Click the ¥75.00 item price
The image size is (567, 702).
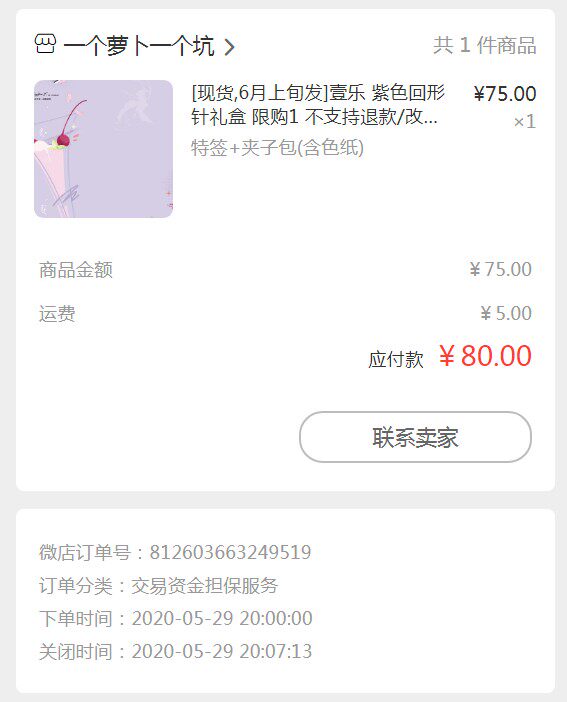point(505,94)
